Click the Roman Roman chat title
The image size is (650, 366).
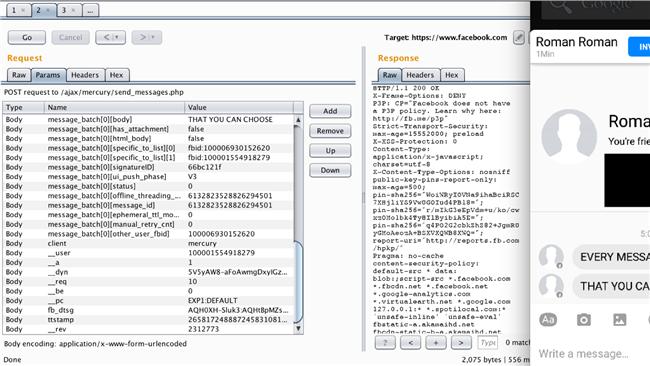click(577, 42)
